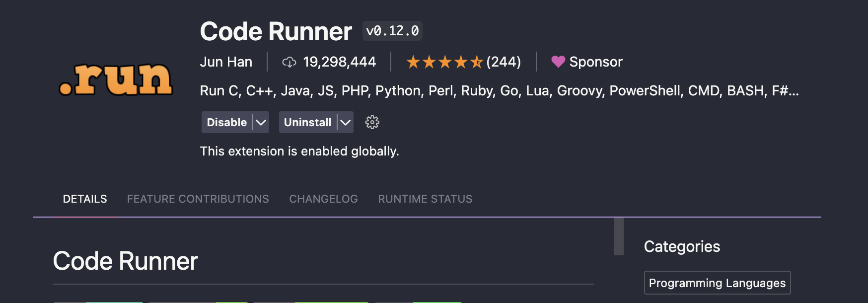Viewport: 868px width, 303px height.
Task: Click the Code Runner readme heading
Action: click(125, 261)
